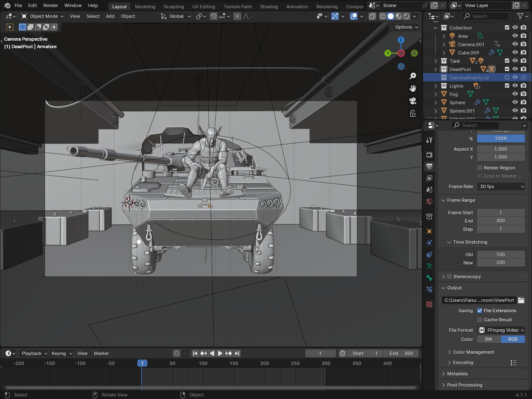Toggle camera view with the viewport camera icon
This screenshot has width=532, height=399.
pos(413,101)
